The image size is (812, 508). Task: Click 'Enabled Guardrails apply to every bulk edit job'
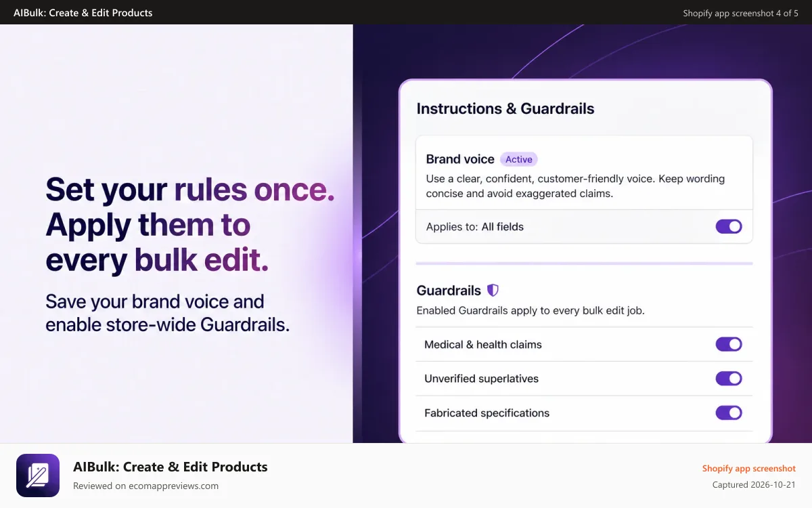click(531, 311)
